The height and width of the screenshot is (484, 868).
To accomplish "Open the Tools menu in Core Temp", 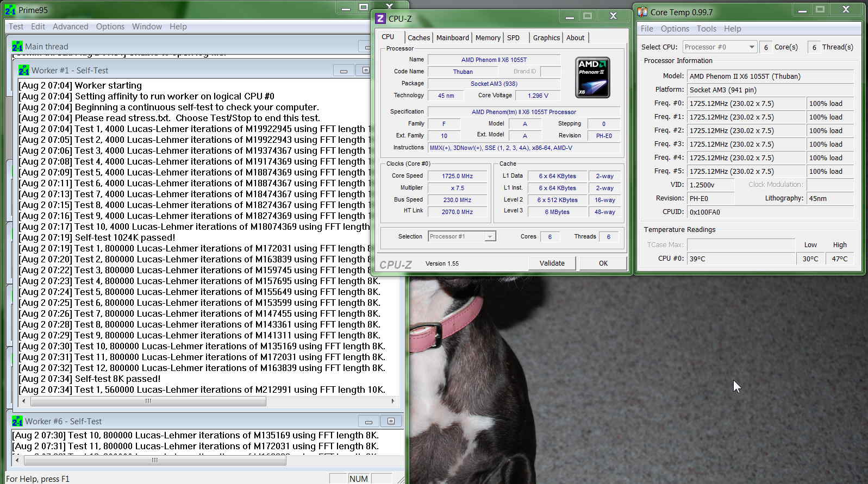I will [706, 29].
